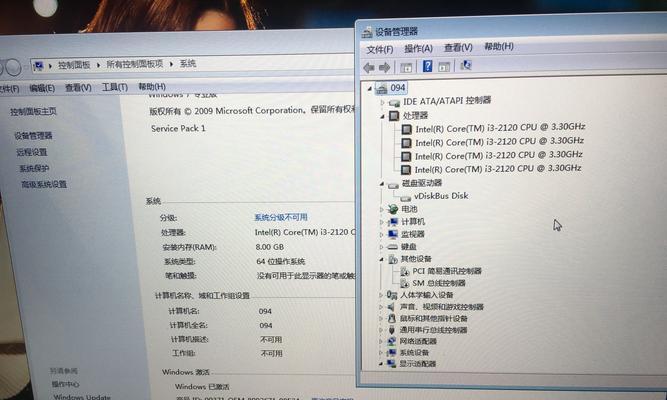667x400 pixels.
Task: Select fourth Intel i3-2120 CPU entry
Action: tap(497, 169)
